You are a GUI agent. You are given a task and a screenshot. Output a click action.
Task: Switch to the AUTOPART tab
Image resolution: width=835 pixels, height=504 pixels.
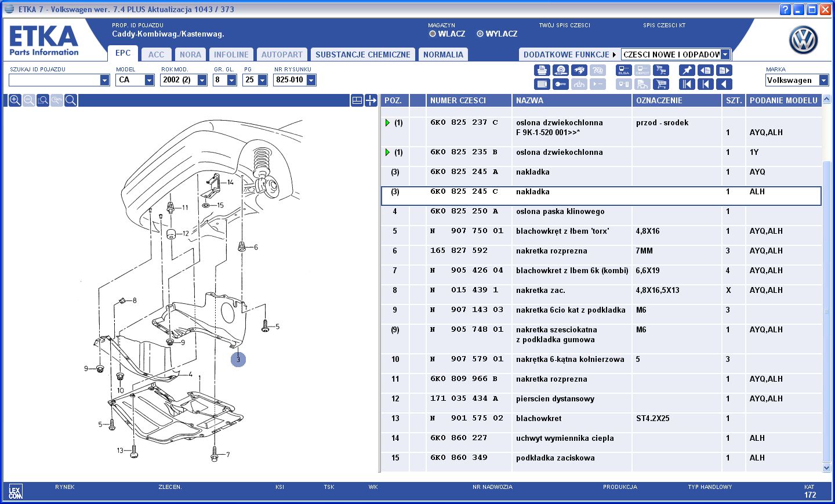pyautogui.click(x=282, y=55)
